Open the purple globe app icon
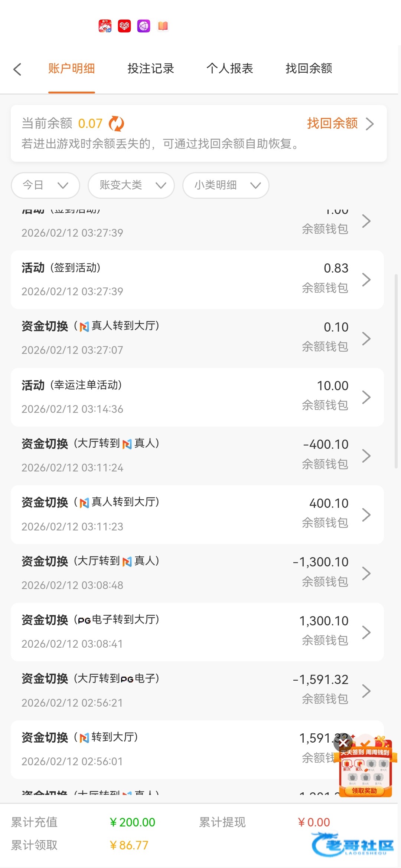This screenshot has height=868, width=401. [144, 26]
